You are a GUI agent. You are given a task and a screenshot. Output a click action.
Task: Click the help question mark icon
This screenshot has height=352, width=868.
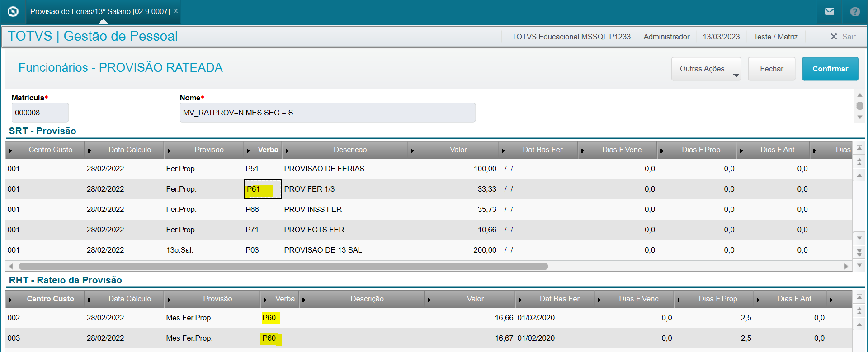855,12
